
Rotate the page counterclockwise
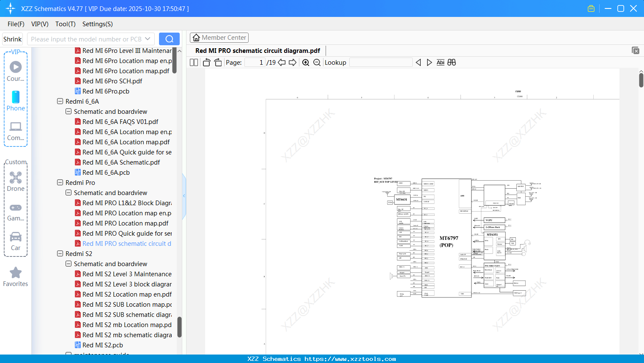pos(206,62)
